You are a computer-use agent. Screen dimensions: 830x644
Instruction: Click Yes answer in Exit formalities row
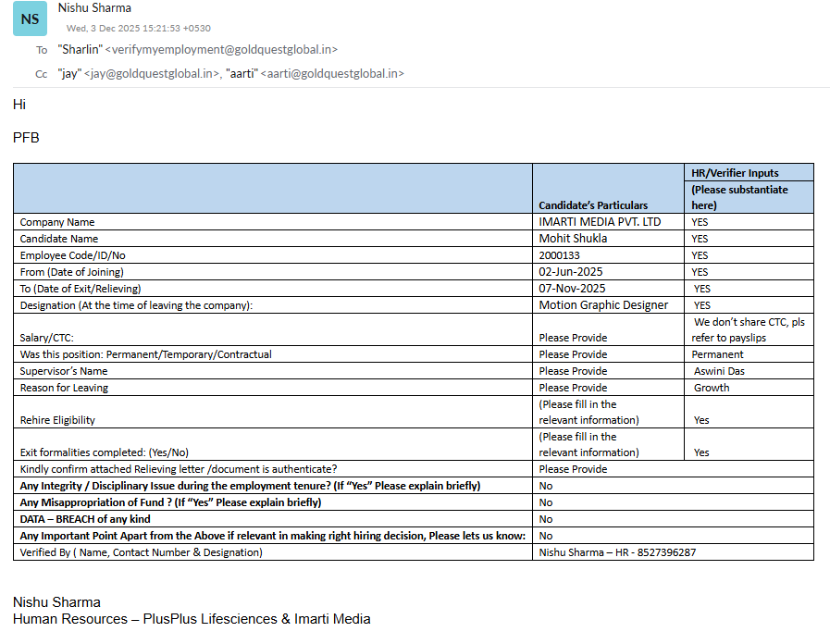701,453
